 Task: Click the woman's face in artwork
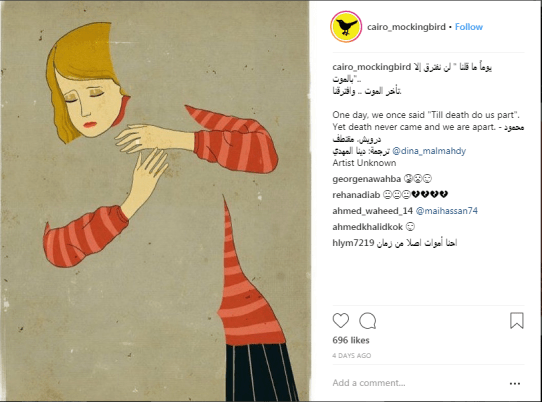tap(89, 104)
